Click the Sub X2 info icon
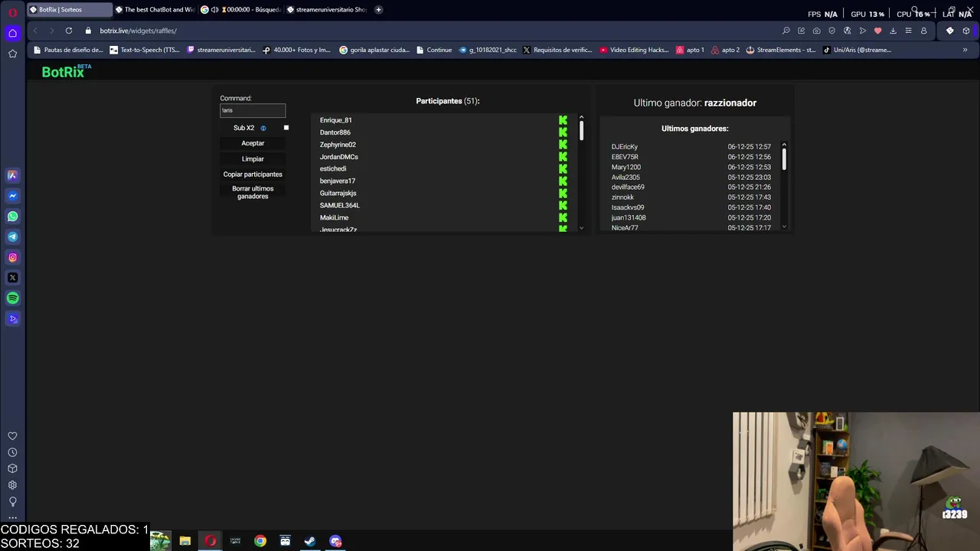The height and width of the screenshot is (551, 980). [263, 129]
